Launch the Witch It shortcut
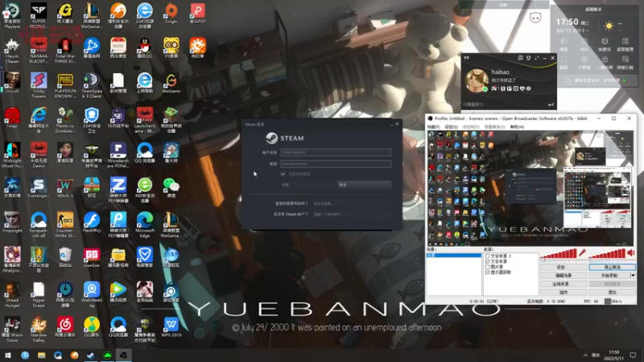 tap(65, 188)
